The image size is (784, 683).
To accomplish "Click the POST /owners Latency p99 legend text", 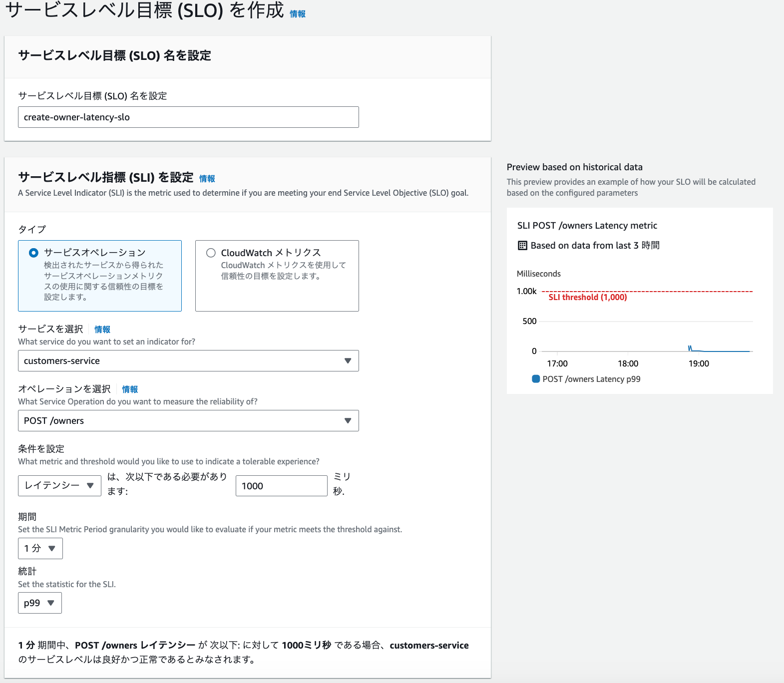I will [591, 379].
